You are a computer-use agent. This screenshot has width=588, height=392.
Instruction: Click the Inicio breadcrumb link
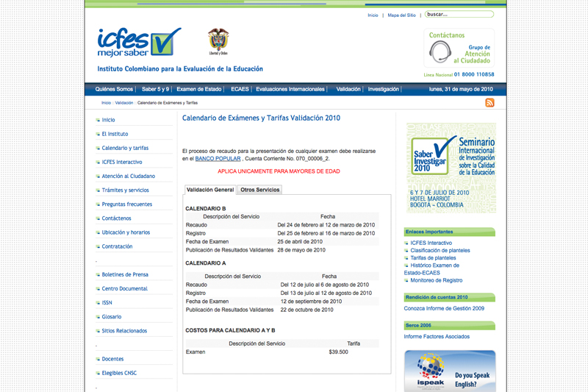point(106,103)
